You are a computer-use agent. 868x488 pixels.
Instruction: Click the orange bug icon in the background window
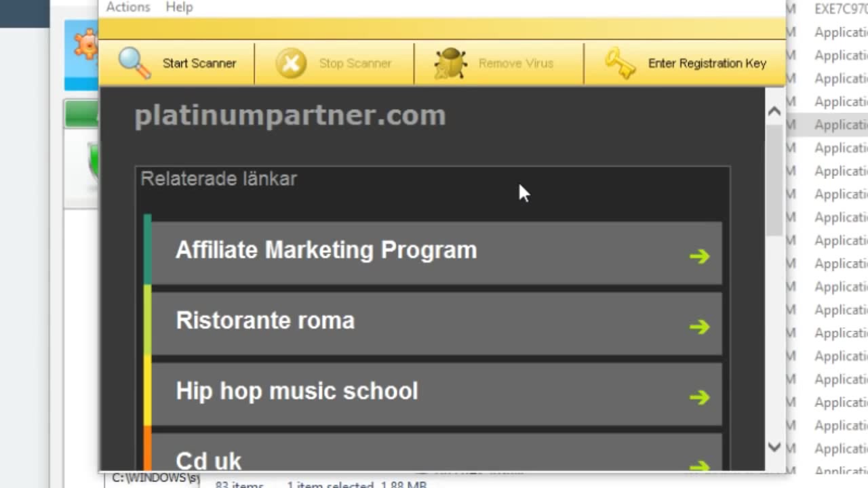87,45
